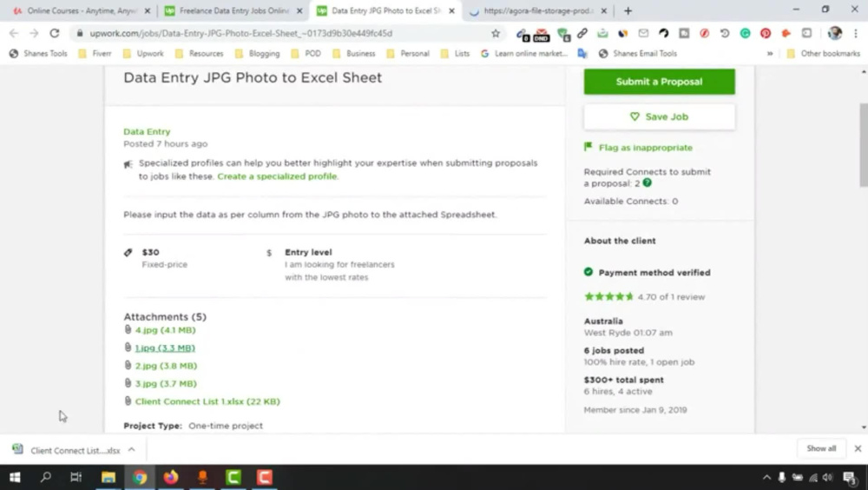The image size is (868, 490).
Task: Download attachment 3.jpg
Action: tap(166, 383)
